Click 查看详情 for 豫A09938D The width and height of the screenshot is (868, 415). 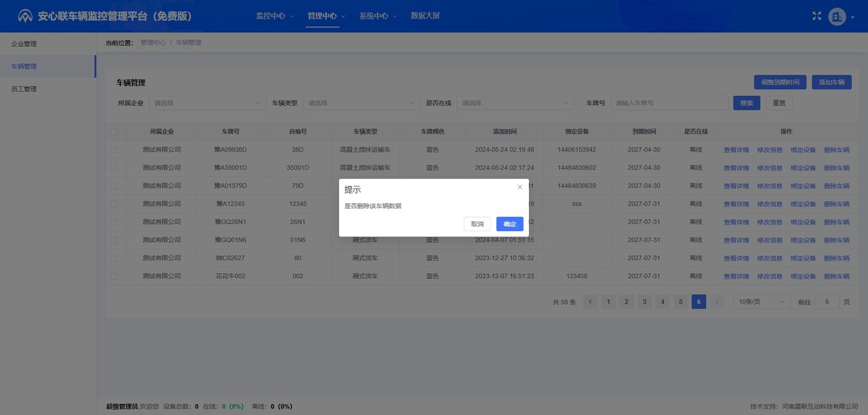(736, 150)
